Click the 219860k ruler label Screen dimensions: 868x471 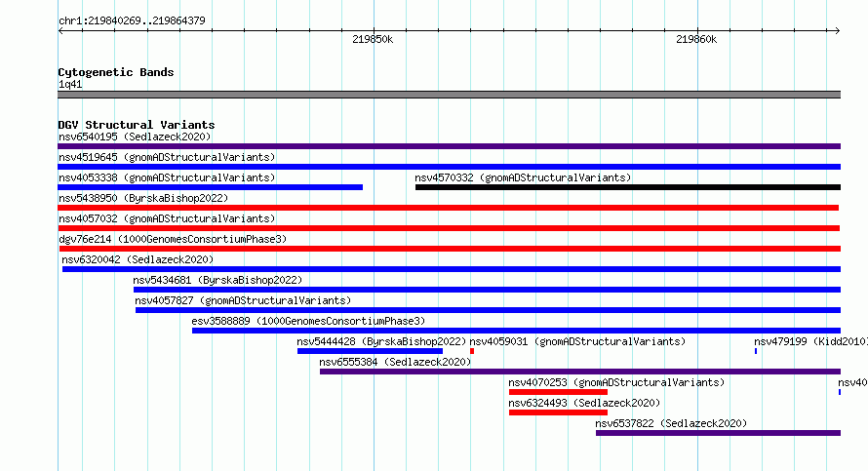click(x=696, y=39)
